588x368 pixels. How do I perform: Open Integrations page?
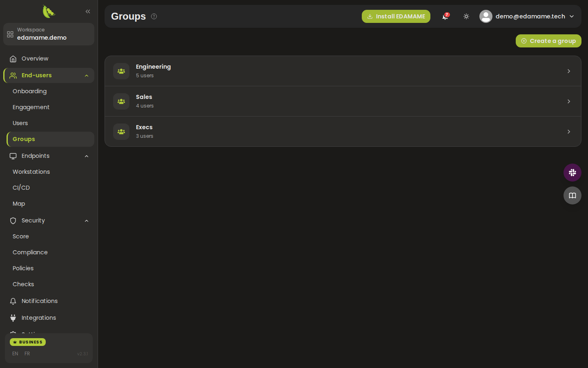pyautogui.click(x=49, y=318)
